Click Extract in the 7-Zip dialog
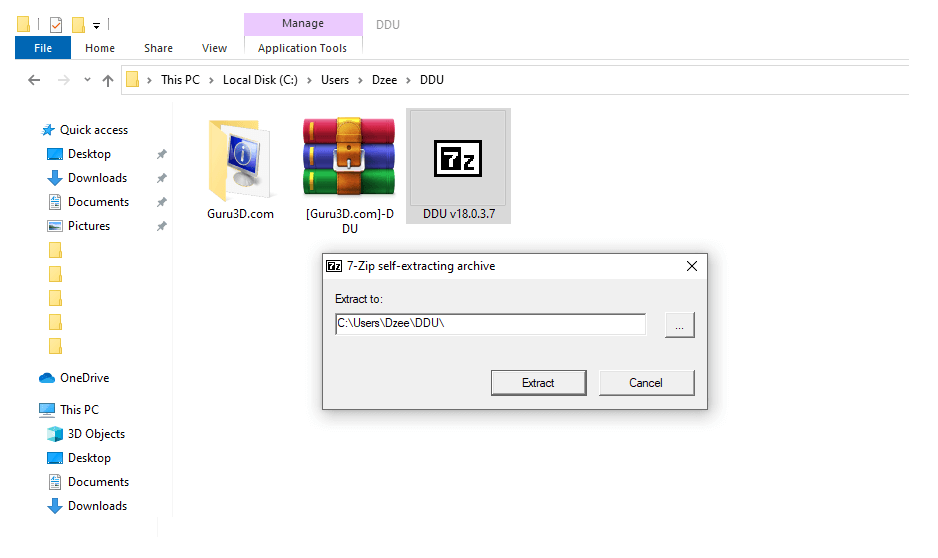The image size is (938, 558). tap(538, 383)
